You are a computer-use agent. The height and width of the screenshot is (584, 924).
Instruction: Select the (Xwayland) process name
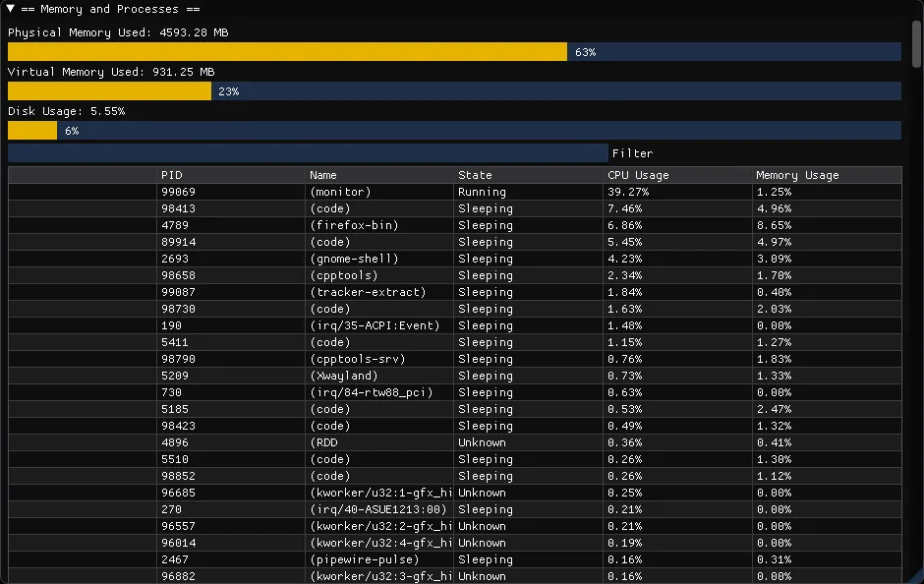click(344, 376)
